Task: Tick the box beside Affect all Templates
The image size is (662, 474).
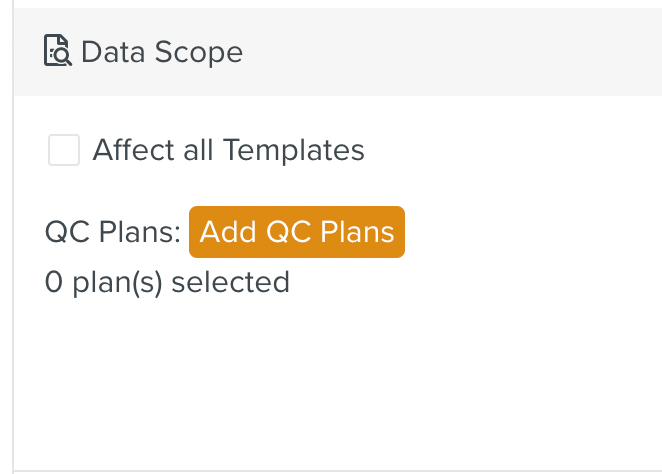Action: pyautogui.click(x=64, y=151)
